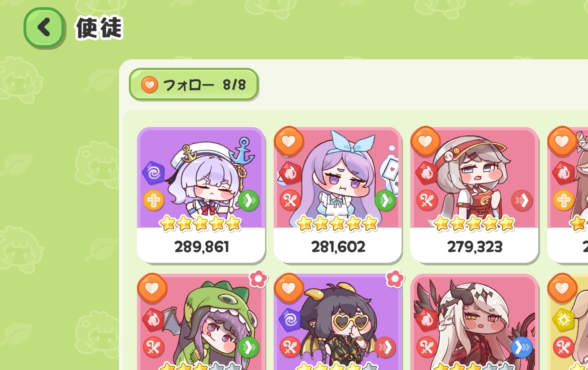Go back using the green arrow button

point(44,28)
